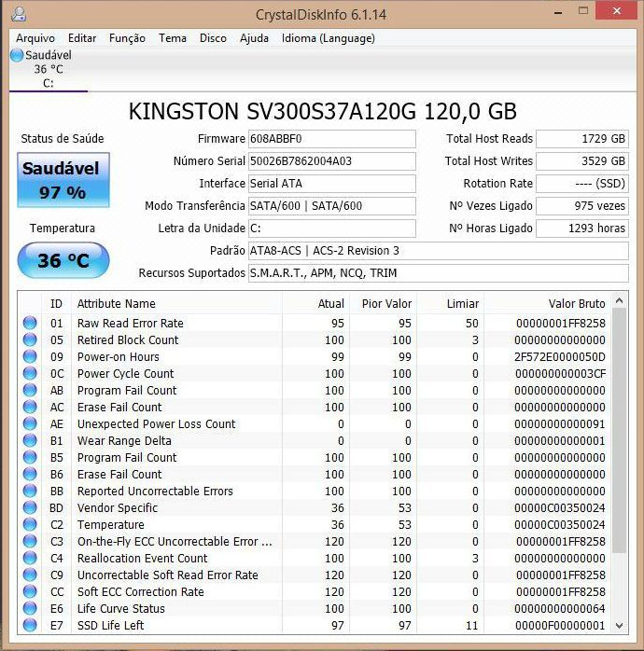
Task: Click the drive title KINGSTON SV300S37A120G
Action: click(322, 111)
